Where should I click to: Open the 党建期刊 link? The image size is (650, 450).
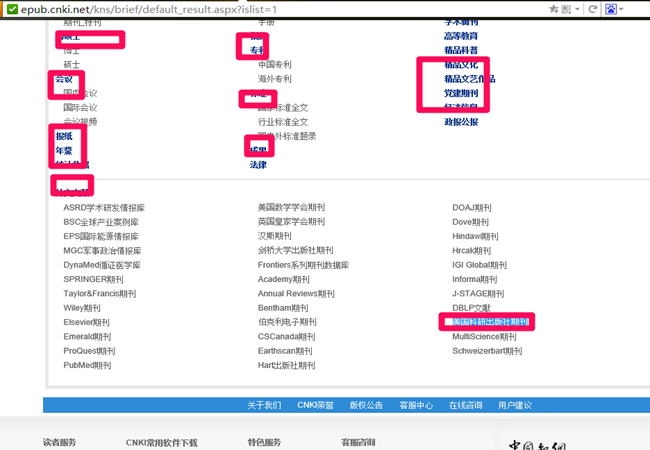tap(461, 93)
